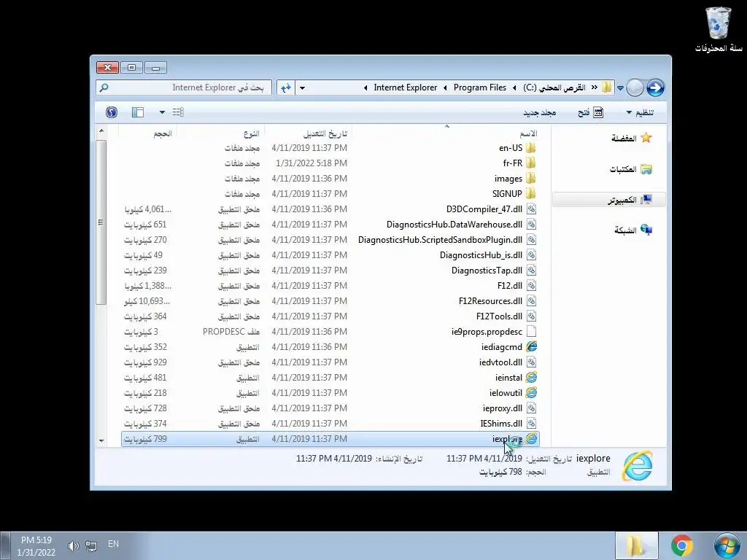Select the en-US folder icon

click(531, 147)
